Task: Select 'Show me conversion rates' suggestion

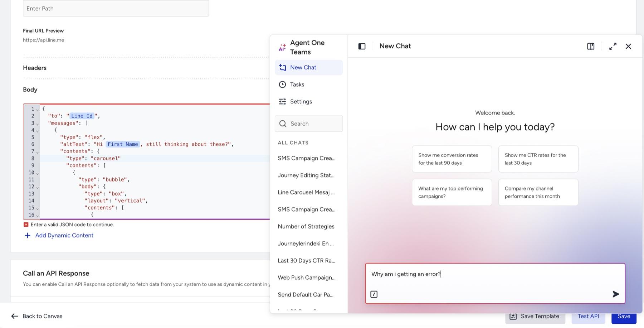Action: (452, 159)
